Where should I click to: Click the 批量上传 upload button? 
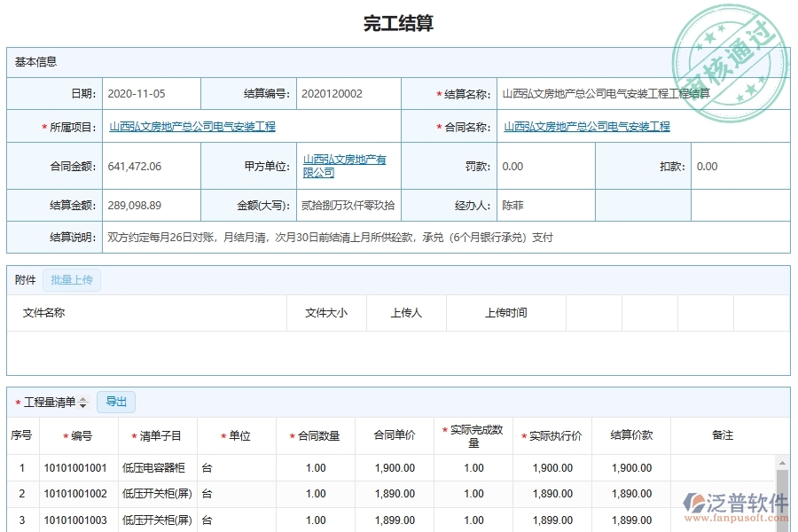click(x=72, y=279)
